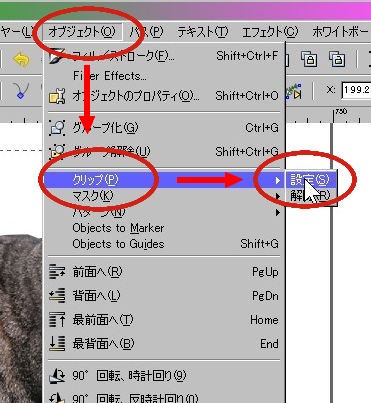Screen dimensions: 371x403
Task: Click the lower one step icon
Action: pyautogui.click(x=57, y=296)
